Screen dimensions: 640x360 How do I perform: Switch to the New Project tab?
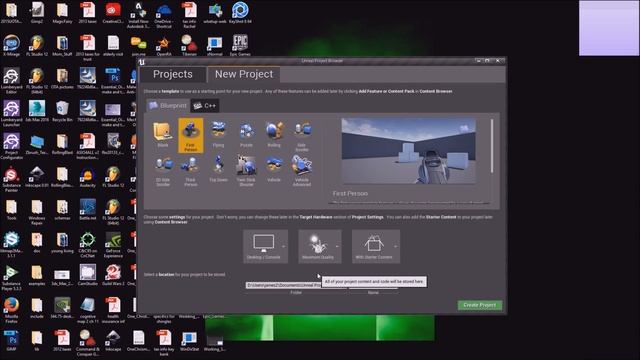click(244, 74)
